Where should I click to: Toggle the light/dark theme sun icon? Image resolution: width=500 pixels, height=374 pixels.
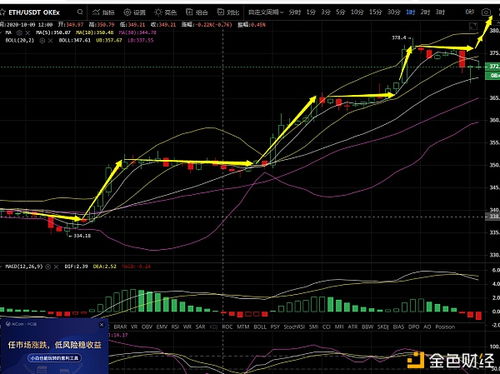(158, 12)
